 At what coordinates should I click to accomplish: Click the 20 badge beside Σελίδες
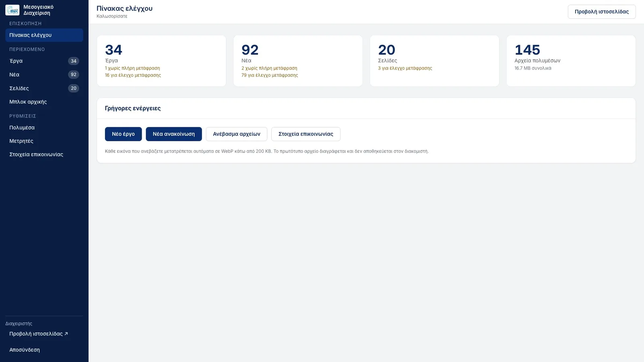(73, 88)
